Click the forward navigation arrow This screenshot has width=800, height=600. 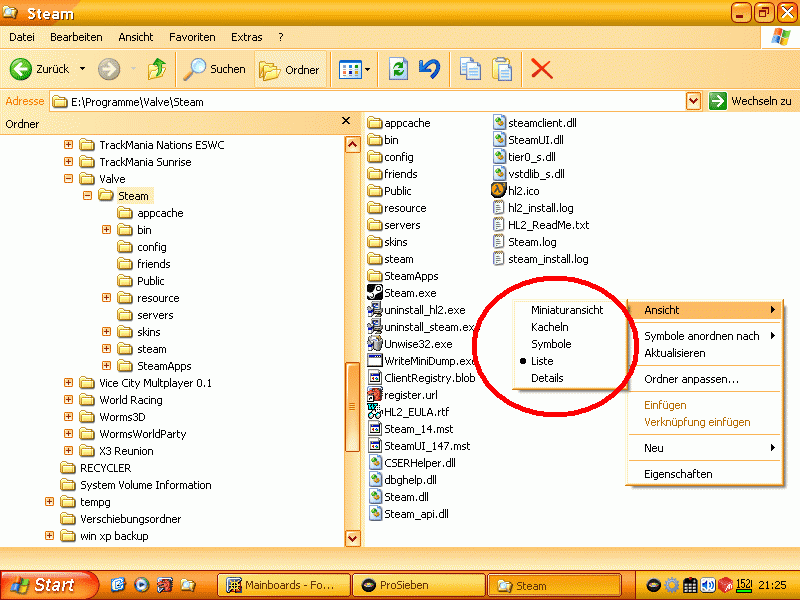pos(109,69)
